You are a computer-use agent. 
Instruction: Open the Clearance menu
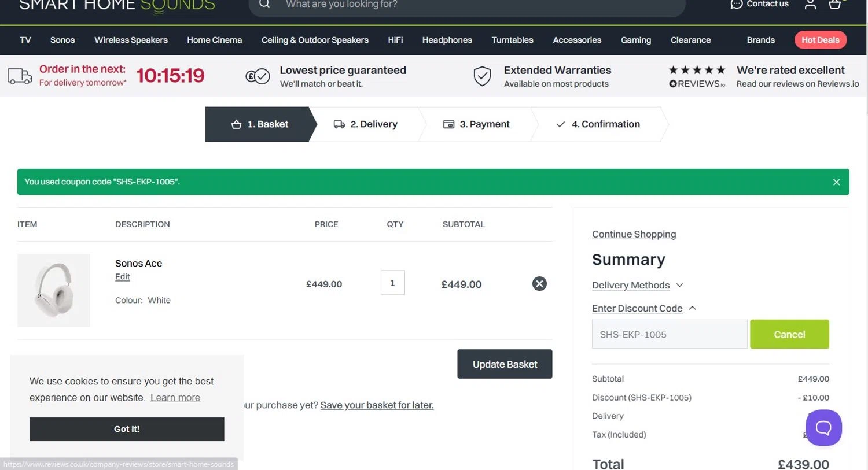(690, 40)
